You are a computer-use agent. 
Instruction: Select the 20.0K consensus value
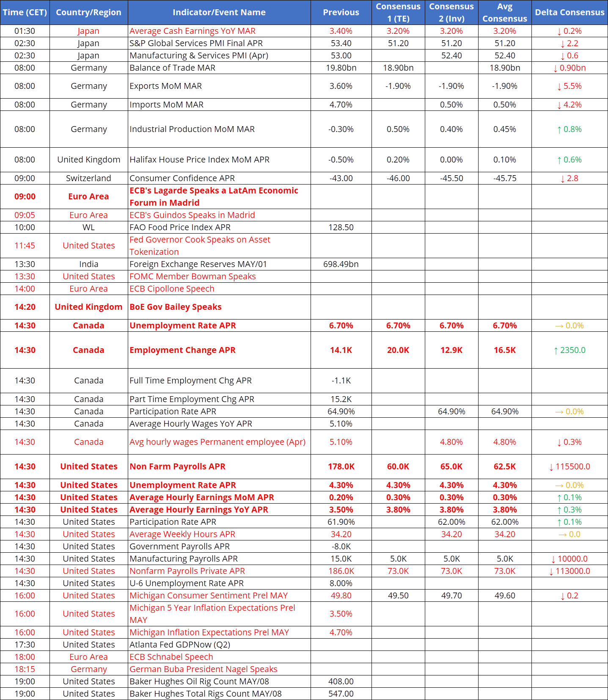pos(398,350)
